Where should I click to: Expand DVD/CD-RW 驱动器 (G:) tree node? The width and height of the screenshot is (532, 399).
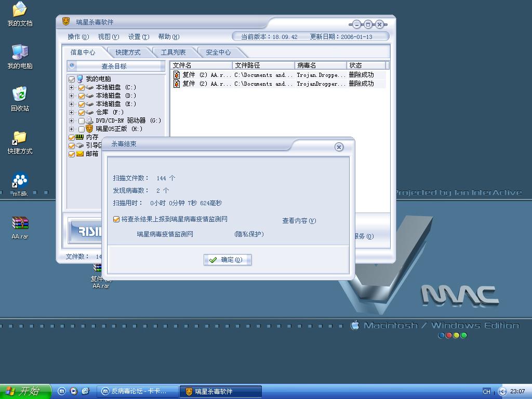coord(71,121)
